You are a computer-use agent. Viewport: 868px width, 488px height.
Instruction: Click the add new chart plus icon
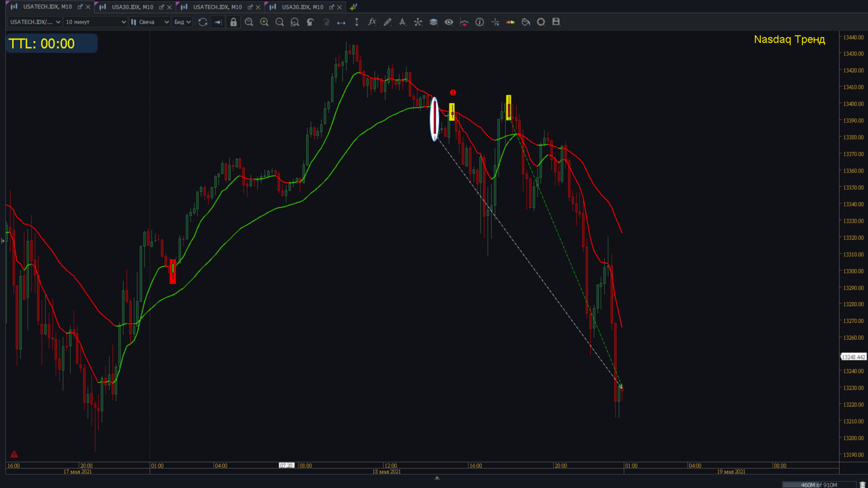[353, 7]
